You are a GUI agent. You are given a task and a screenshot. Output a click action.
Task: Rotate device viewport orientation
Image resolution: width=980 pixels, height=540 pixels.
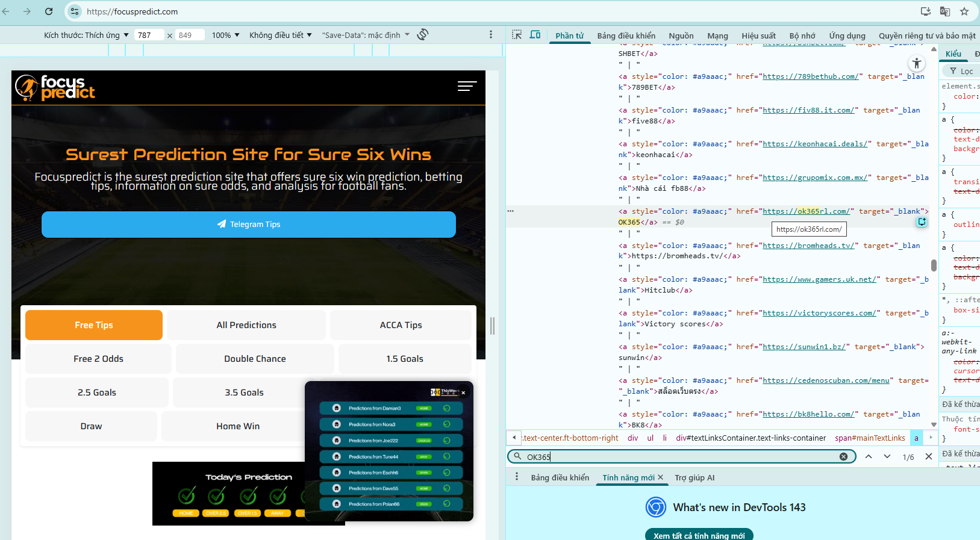click(423, 35)
